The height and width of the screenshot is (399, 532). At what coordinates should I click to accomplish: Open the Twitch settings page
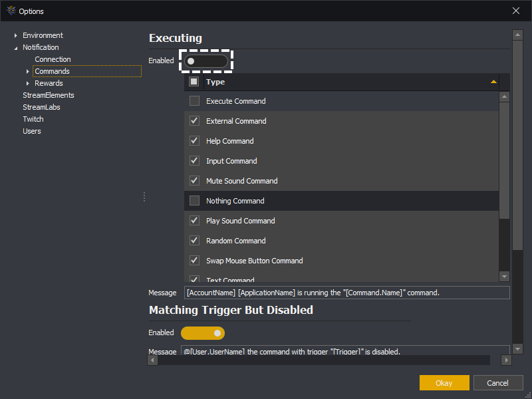pos(33,119)
